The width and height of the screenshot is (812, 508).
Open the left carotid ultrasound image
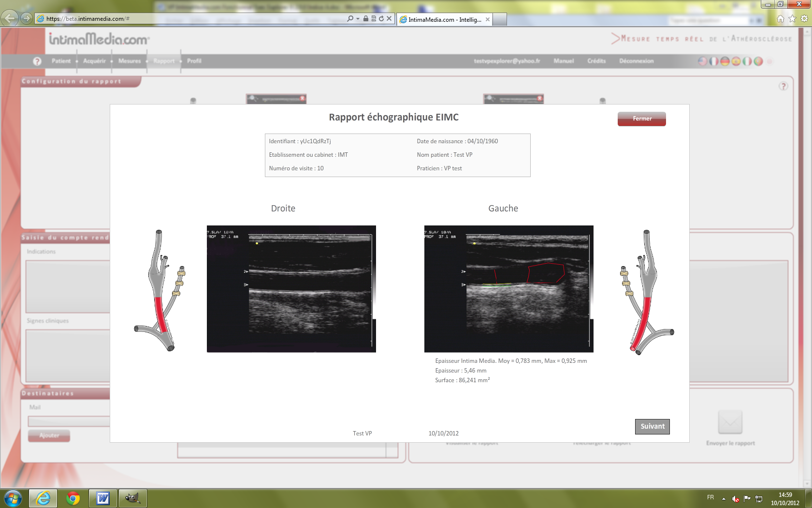pos(508,289)
